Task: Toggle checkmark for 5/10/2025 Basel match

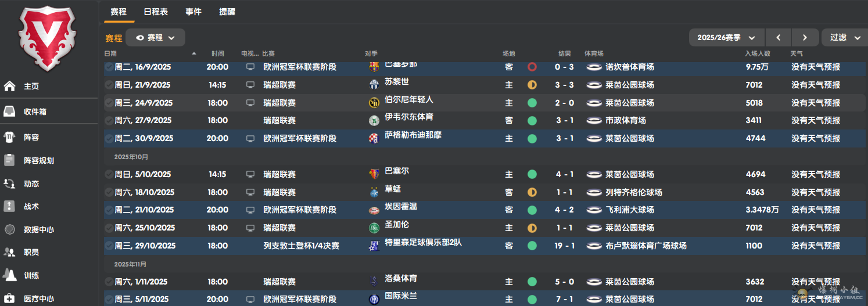Action: [109, 174]
